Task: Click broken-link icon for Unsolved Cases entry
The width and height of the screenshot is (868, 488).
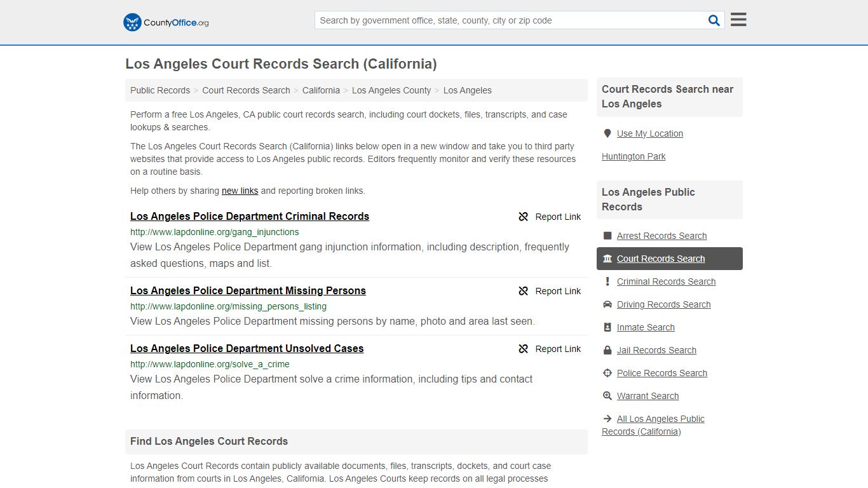Action: point(524,349)
